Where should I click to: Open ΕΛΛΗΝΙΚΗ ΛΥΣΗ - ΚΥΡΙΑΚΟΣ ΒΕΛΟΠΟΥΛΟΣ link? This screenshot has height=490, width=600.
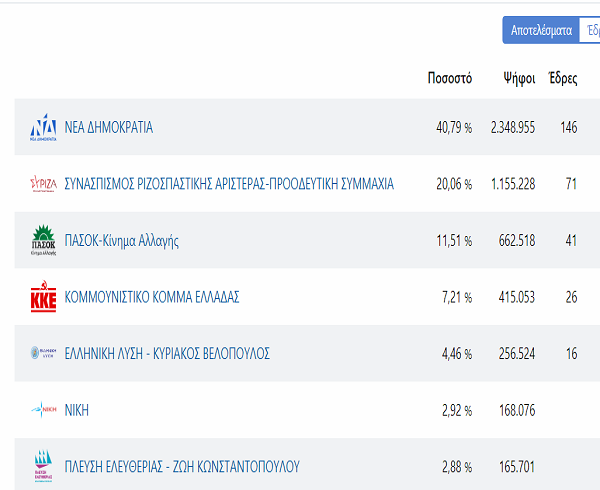tap(167, 353)
